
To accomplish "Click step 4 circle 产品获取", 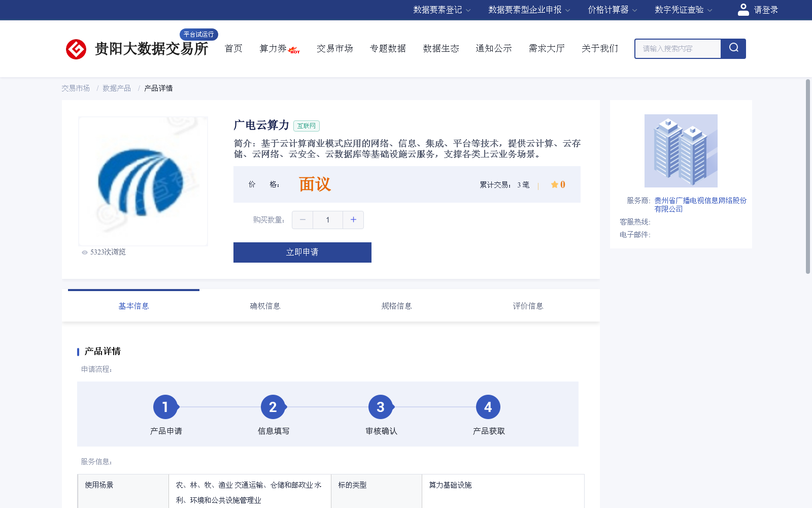I will (x=488, y=407).
